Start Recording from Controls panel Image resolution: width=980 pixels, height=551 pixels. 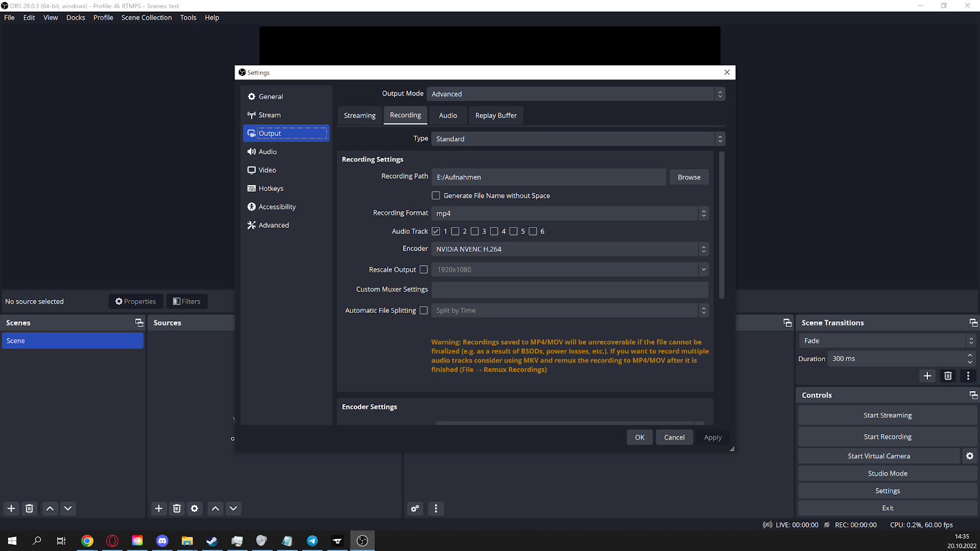coord(888,437)
